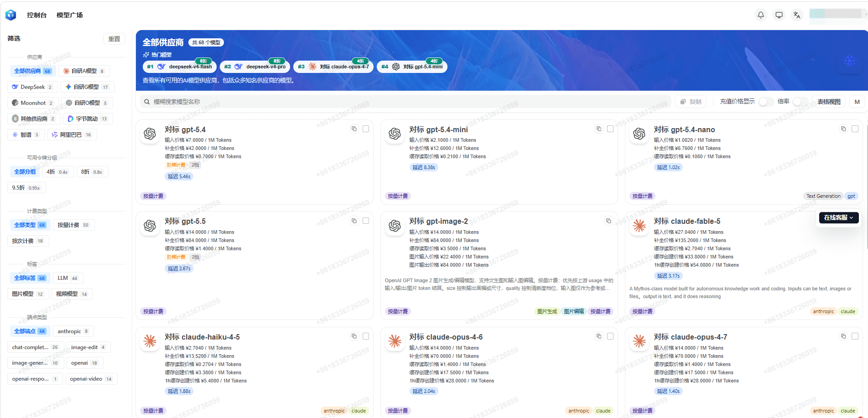This screenshot has height=418, width=868.
Task: Click the blue cube site logo
Action: coord(11,15)
